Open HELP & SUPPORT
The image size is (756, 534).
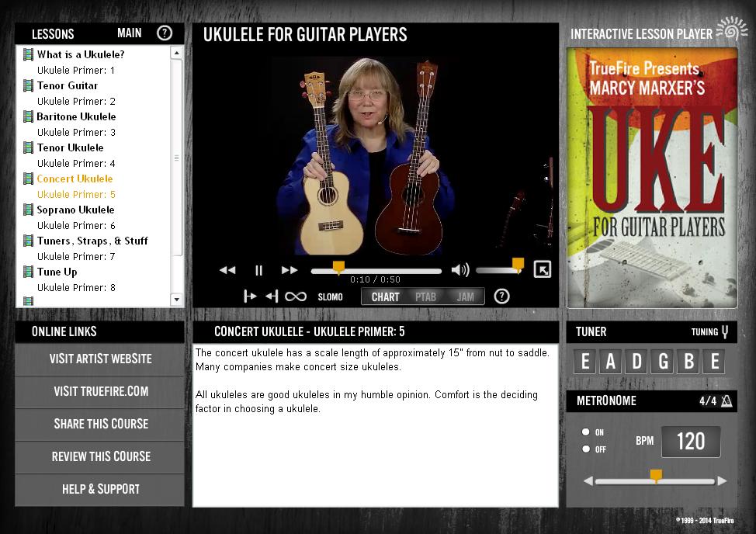tap(100, 489)
